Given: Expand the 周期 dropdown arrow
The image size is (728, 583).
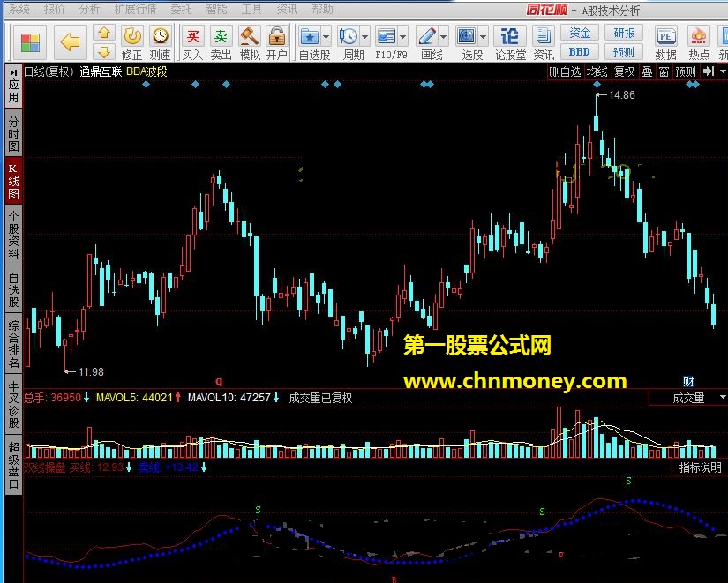Looking at the screenshot, I should pos(364,37).
